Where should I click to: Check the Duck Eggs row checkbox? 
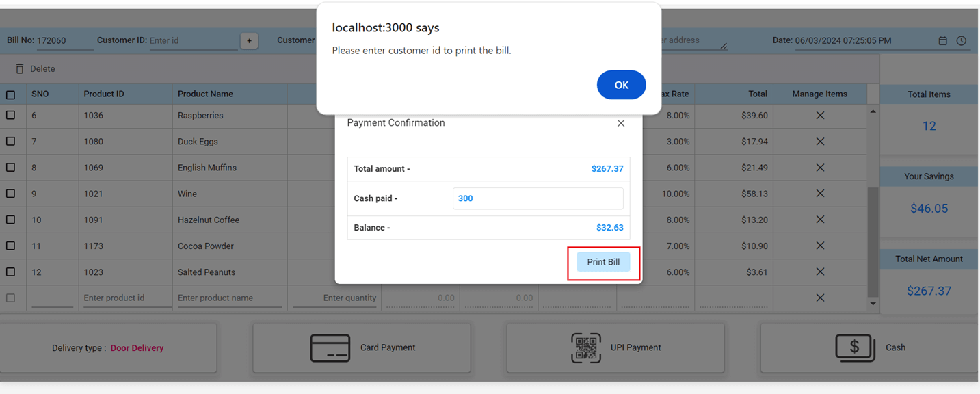11,142
